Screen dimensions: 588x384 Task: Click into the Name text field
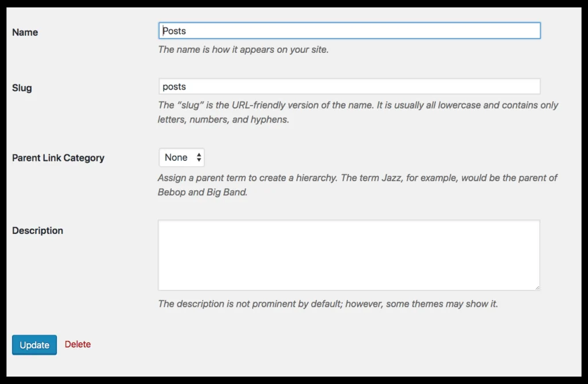(x=349, y=30)
